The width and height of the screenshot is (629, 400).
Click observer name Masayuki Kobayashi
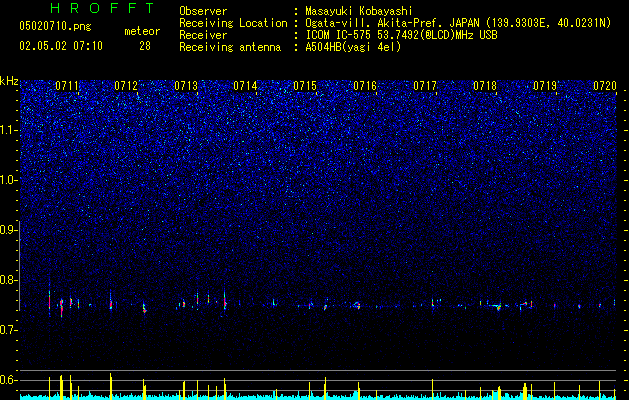click(x=359, y=11)
